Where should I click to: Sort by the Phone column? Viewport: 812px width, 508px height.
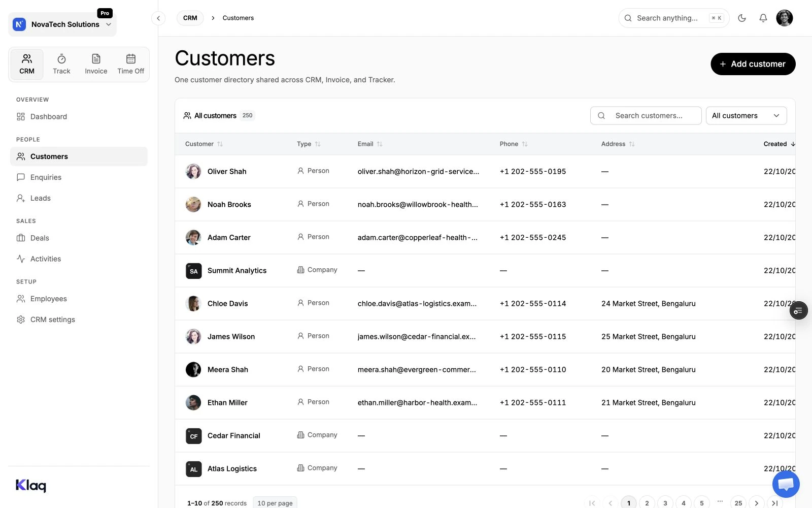(x=514, y=144)
